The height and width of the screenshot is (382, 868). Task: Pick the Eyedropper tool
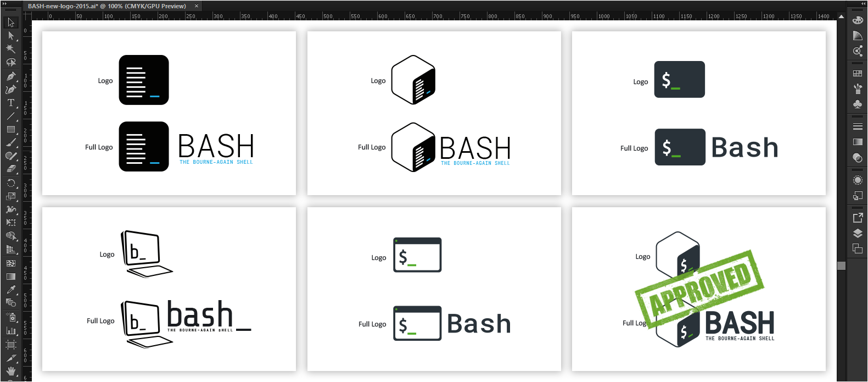coord(10,290)
